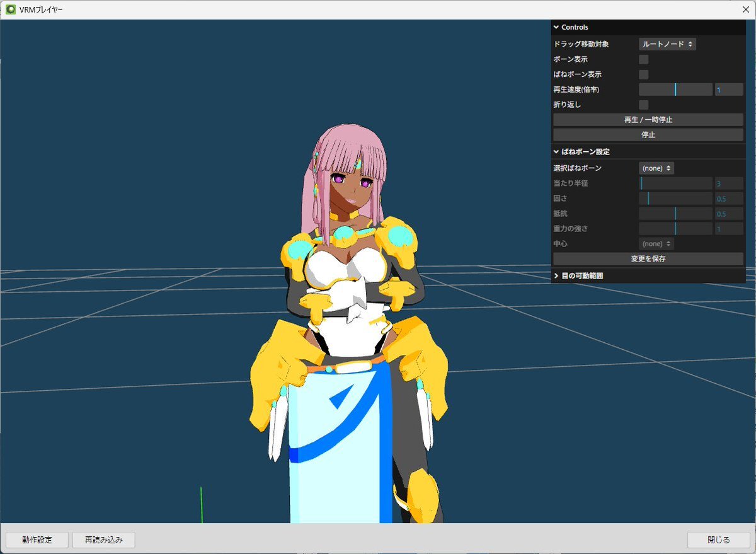Click the 重力の強さ value field showing 1
Image resolution: width=756 pixels, height=554 pixels.
(x=729, y=229)
